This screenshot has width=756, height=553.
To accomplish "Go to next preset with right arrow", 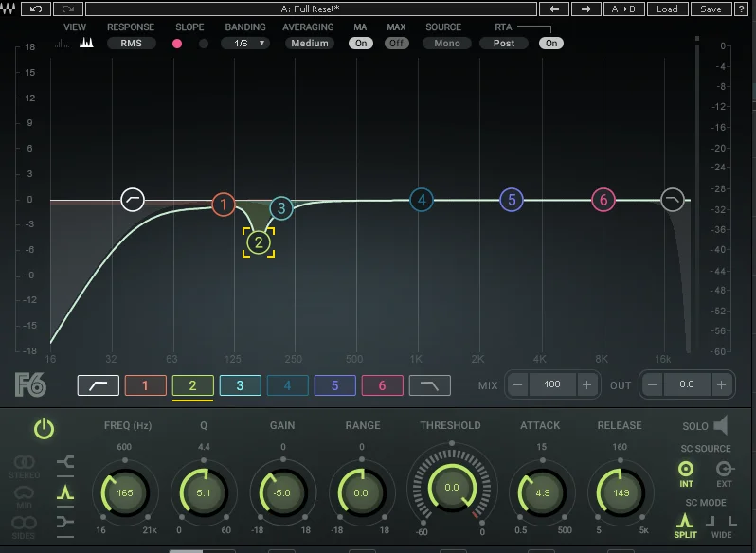I will [585, 9].
